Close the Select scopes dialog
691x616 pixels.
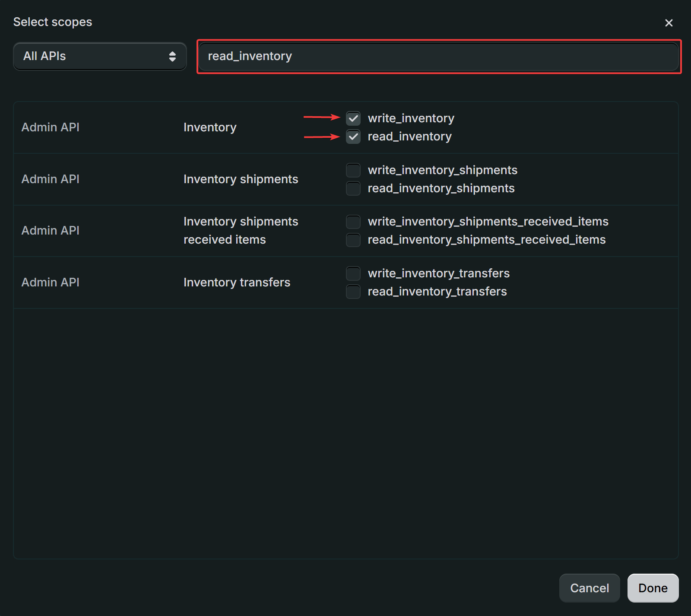(669, 23)
